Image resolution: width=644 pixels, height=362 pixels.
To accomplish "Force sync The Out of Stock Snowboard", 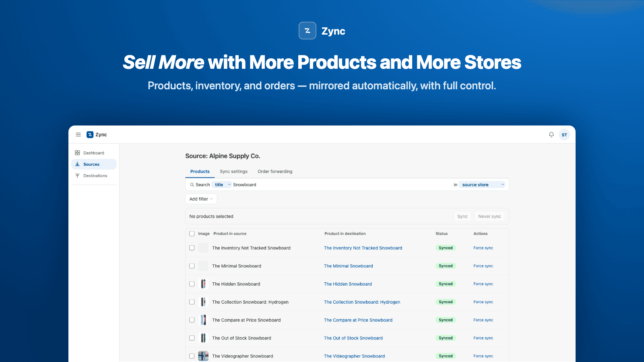I will click(x=483, y=338).
